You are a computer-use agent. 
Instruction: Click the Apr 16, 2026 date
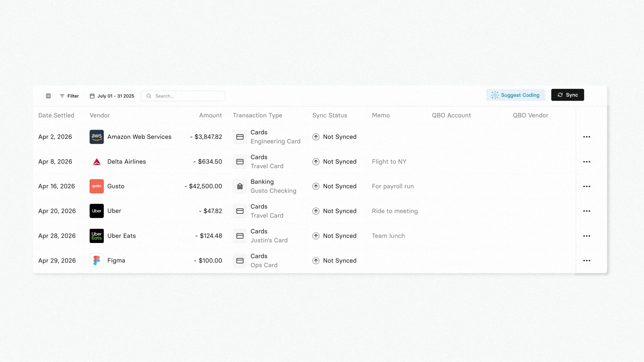(x=57, y=186)
